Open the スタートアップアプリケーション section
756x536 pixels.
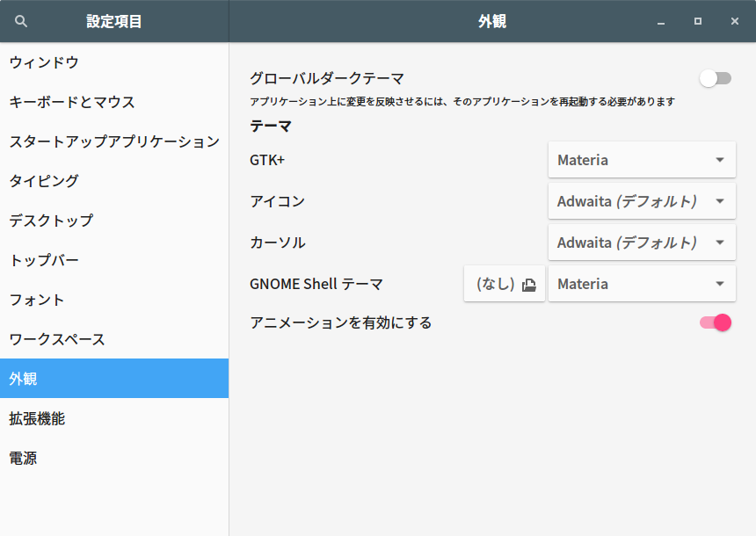114,141
